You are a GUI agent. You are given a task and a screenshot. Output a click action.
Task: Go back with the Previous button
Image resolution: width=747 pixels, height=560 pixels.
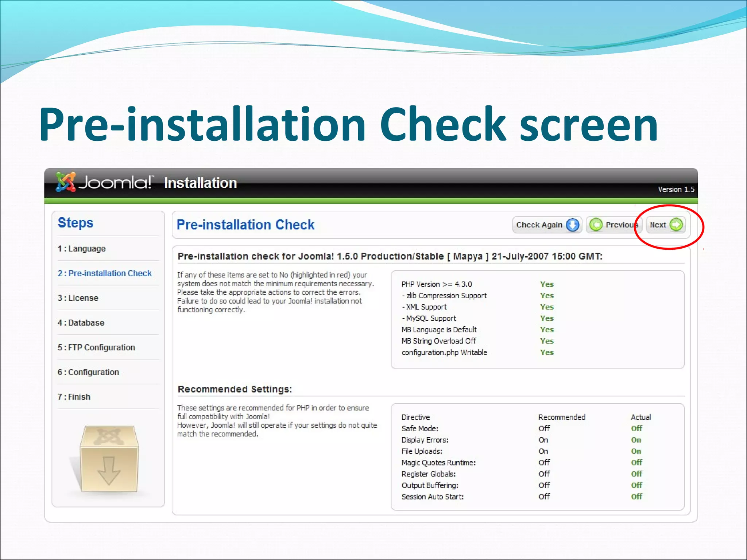click(614, 225)
